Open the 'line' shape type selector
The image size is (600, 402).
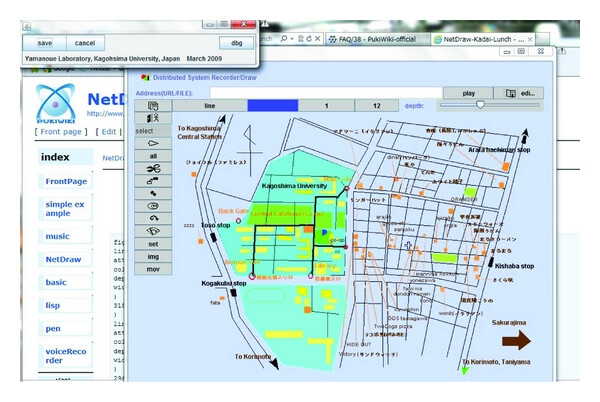click(x=210, y=106)
